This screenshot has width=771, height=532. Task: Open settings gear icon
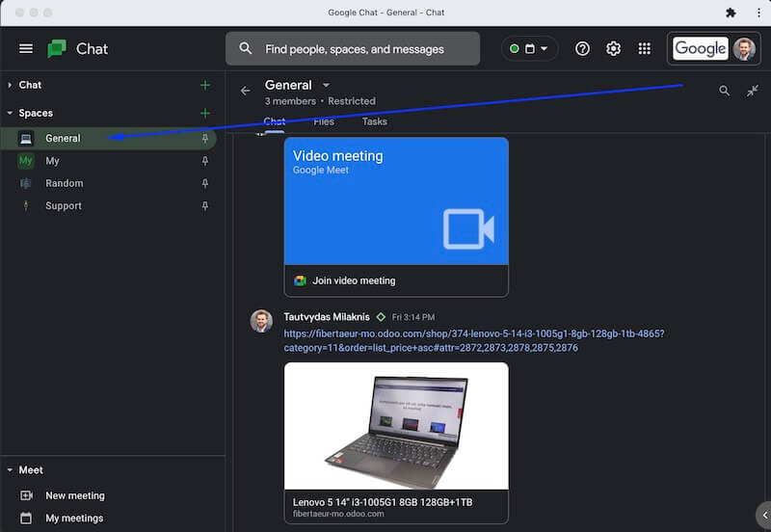click(613, 49)
